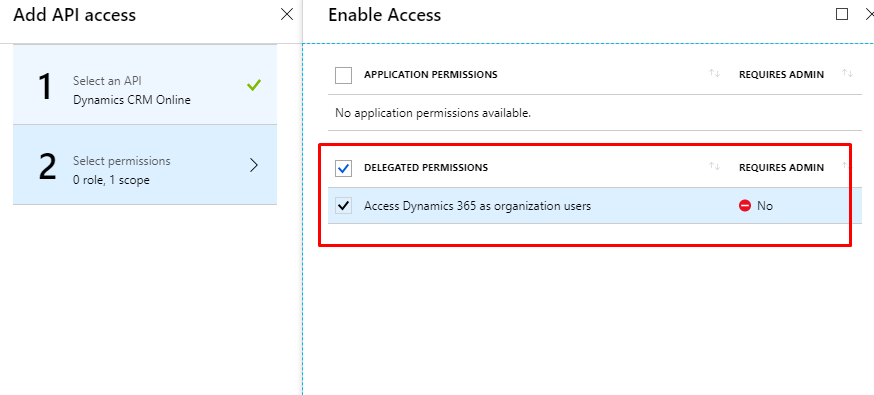Open step 1 Select an API
Viewport: 874px width, 395px height.
[145, 85]
